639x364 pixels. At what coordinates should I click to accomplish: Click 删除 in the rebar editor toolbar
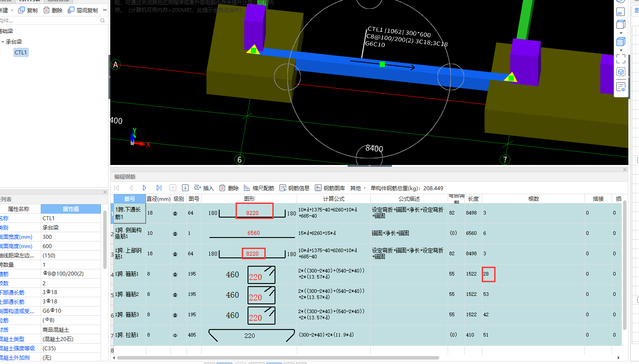tap(229, 188)
